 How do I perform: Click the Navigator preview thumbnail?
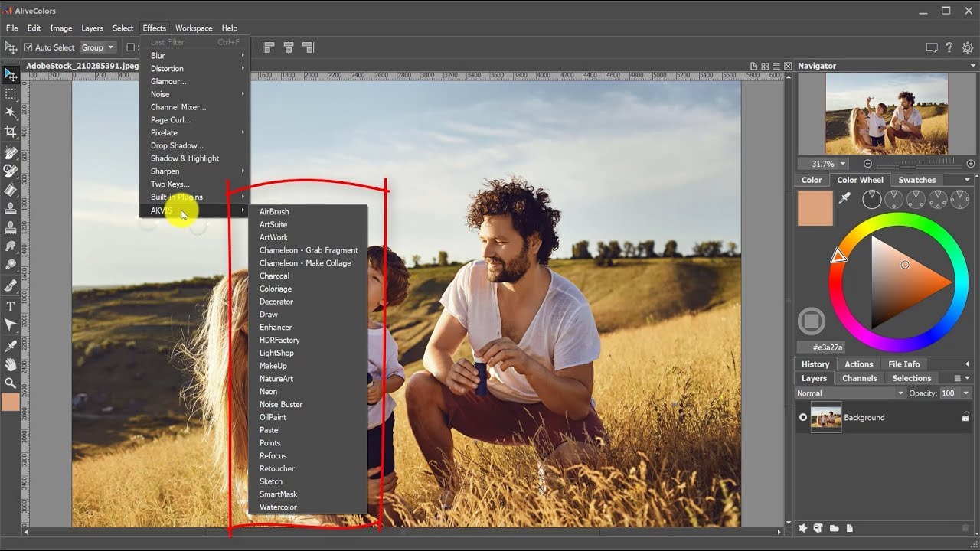887,114
